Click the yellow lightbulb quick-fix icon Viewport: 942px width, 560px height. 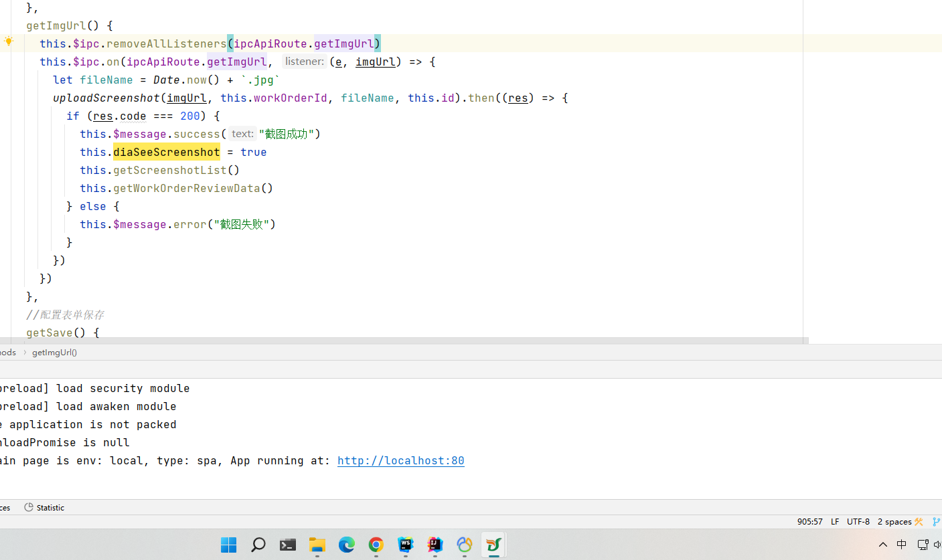[x=9, y=41]
